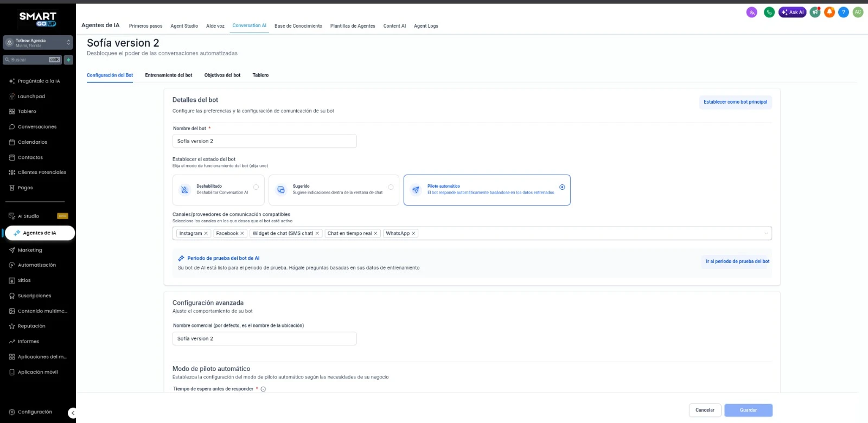Select the Sugerido radio option
The width and height of the screenshot is (868, 423).
[x=391, y=187]
